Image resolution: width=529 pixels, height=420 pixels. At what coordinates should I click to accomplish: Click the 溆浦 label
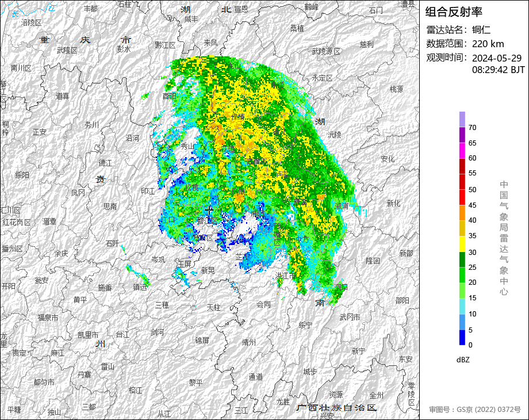[x=342, y=206]
